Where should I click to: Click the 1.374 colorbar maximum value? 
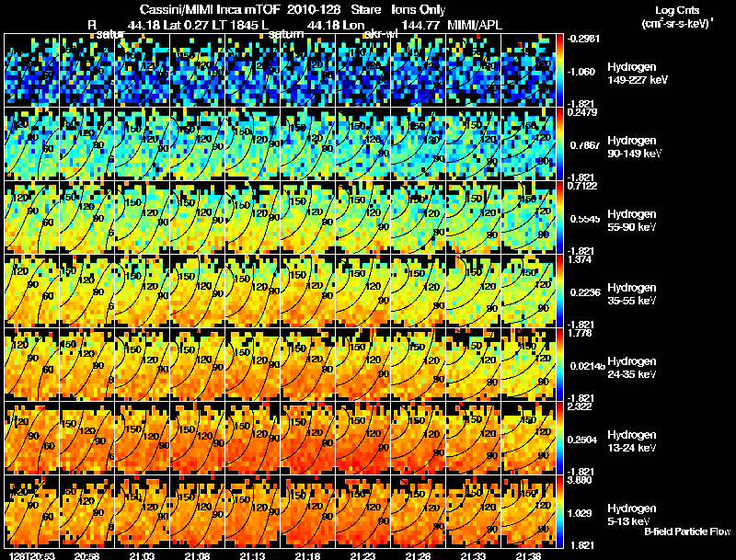580,260
